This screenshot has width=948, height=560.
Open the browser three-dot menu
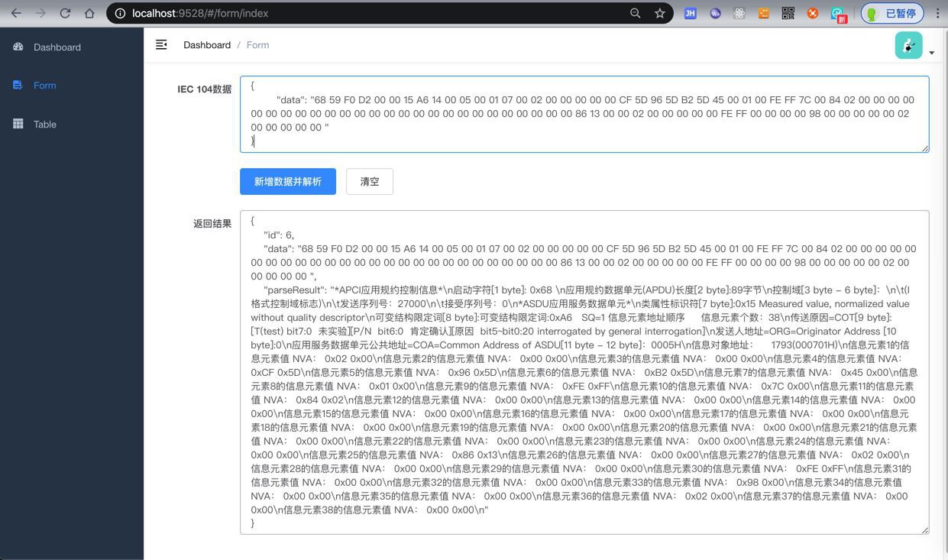[937, 13]
